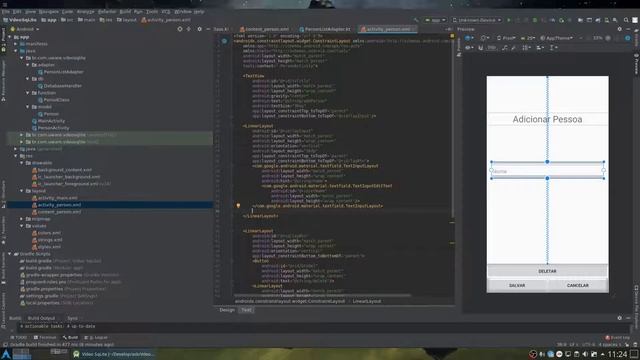The width and height of the screenshot is (640, 360).
Task: Open the Window menu
Action: pos(182,12)
